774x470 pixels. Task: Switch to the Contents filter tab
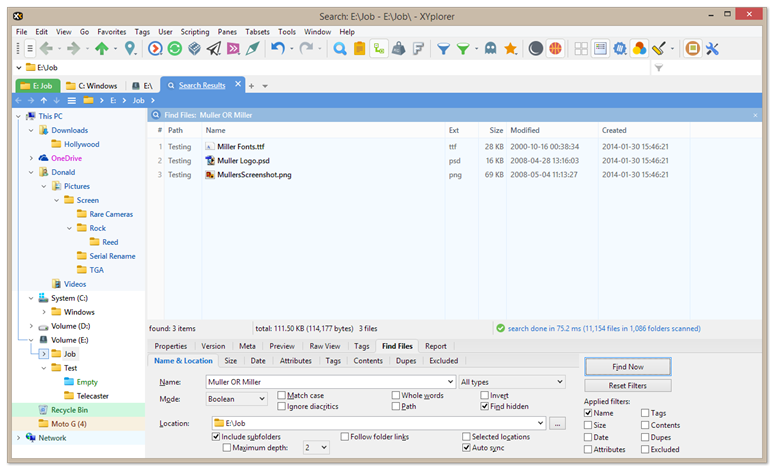[x=368, y=361]
